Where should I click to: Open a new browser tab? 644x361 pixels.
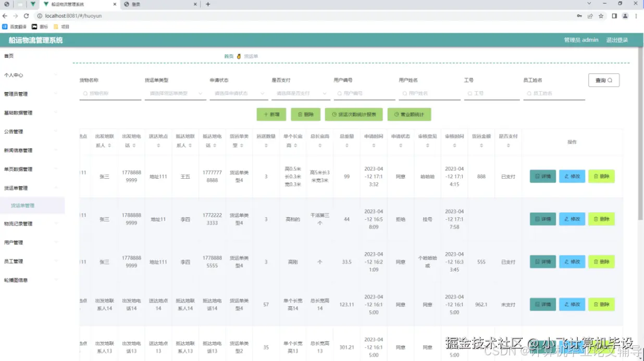coord(208,4)
